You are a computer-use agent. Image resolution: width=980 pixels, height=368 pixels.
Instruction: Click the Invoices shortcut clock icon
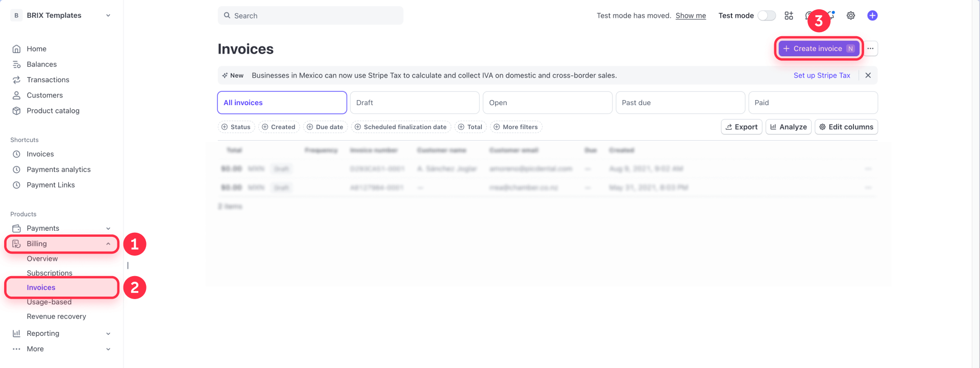pos(16,154)
